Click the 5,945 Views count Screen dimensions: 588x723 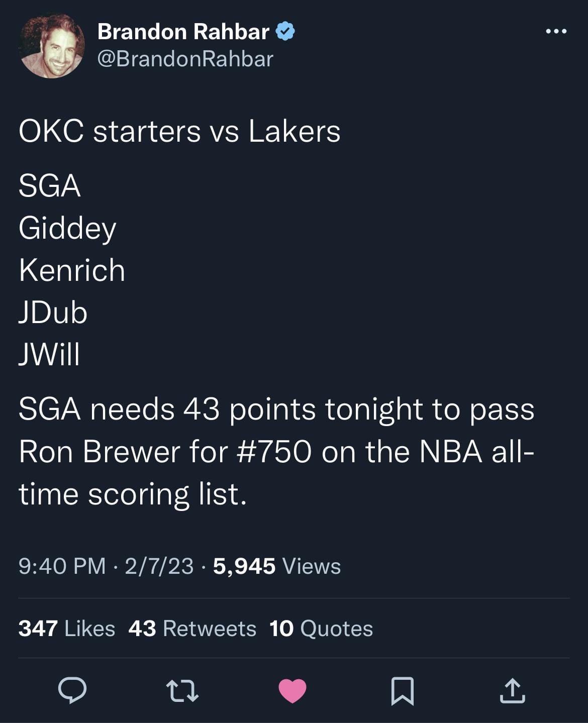277,566
